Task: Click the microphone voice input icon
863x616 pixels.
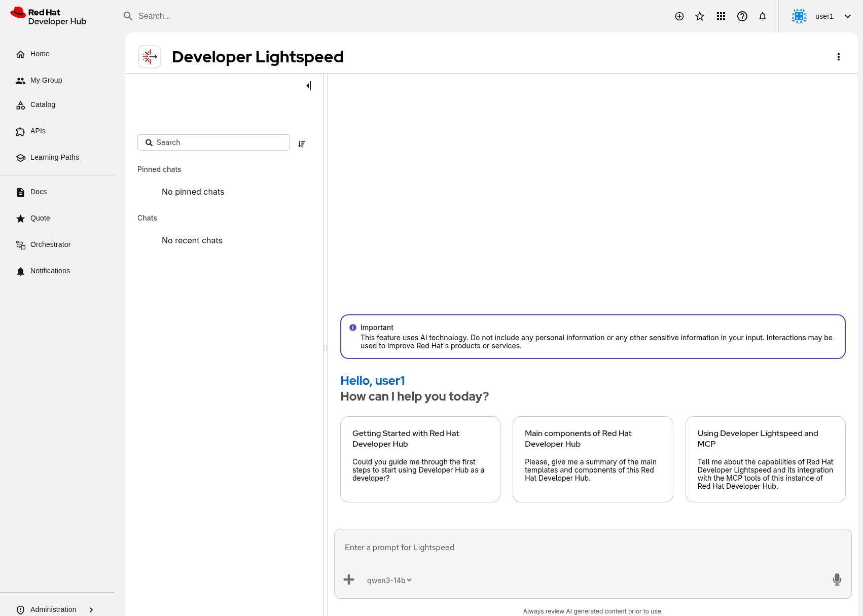Action: pos(837,579)
